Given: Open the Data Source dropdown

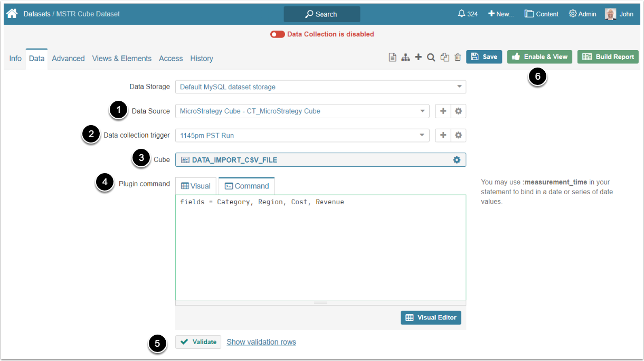Looking at the screenshot, I should pos(302,111).
